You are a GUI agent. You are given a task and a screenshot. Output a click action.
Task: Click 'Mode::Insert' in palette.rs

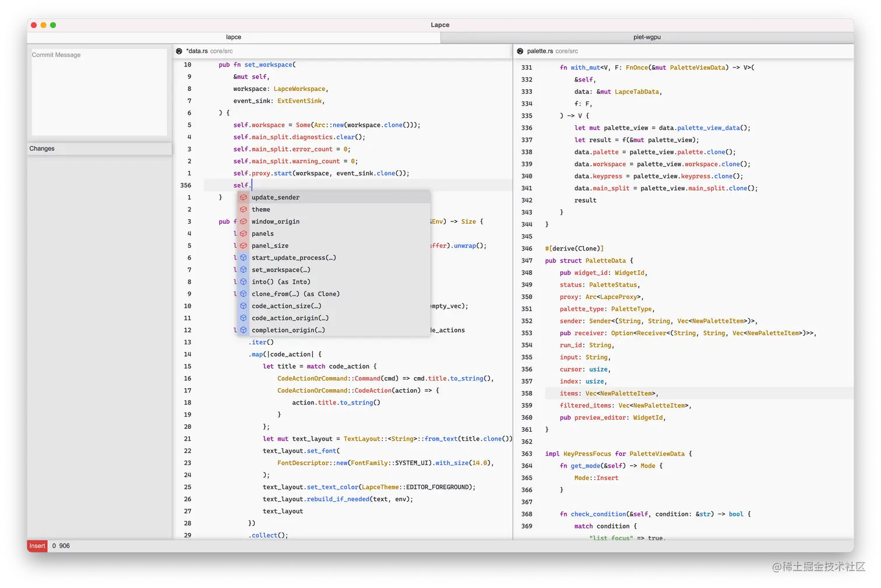[x=596, y=478]
